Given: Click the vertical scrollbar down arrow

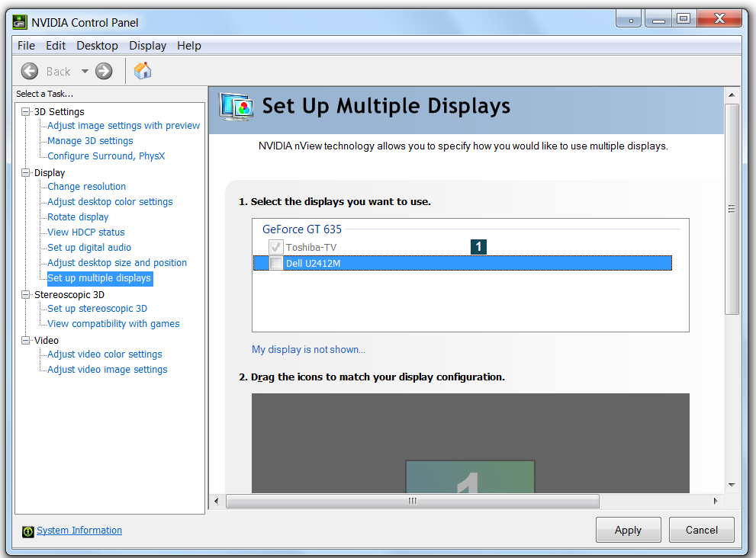Looking at the screenshot, I should click(732, 485).
